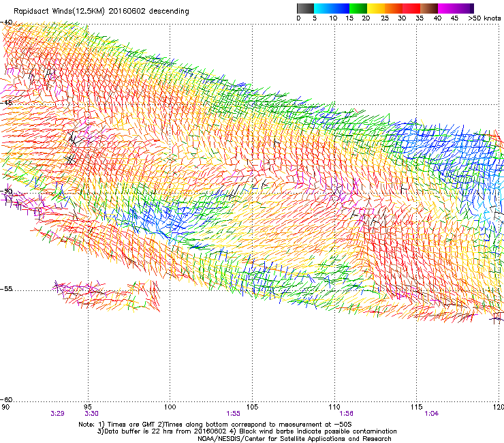
Task: Select the magenta 40-45 knots color bar segment
Action: pos(447,8)
